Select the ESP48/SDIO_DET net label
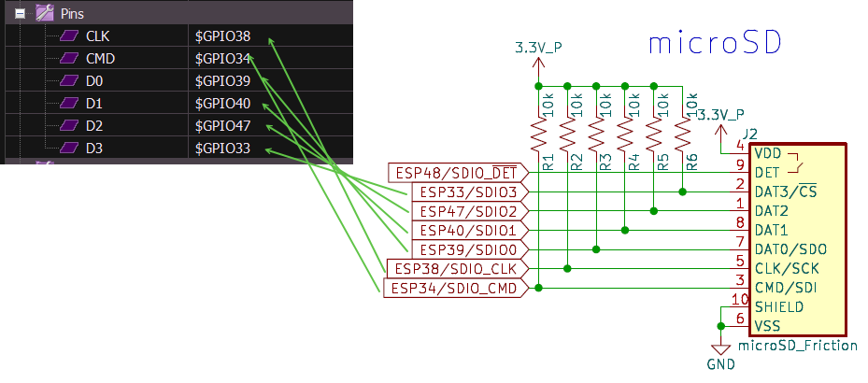Image resolution: width=868 pixels, height=383 pixels. tap(456, 172)
